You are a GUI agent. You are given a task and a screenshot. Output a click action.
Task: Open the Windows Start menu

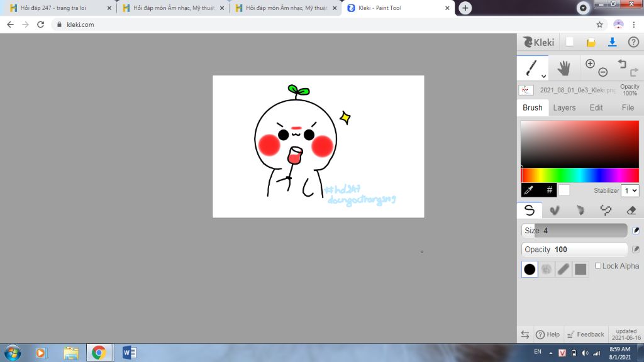tap(13, 353)
